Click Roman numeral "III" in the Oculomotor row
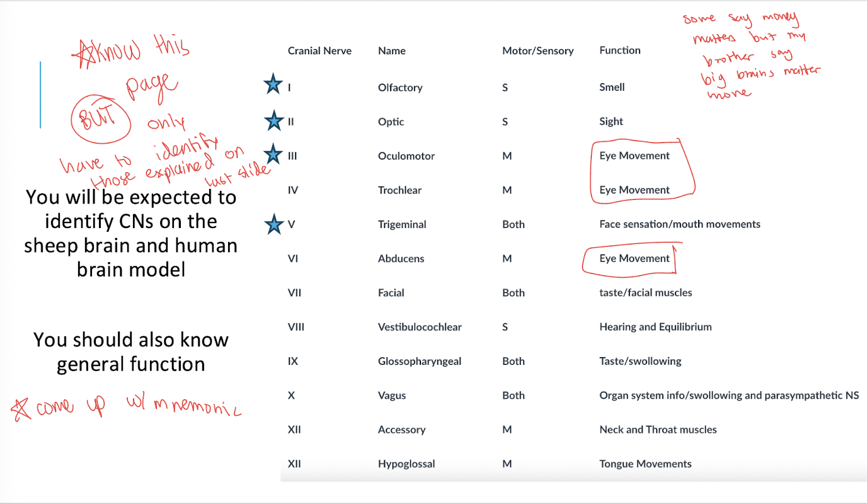Viewport: 867px width, 504px height. pos(292,156)
